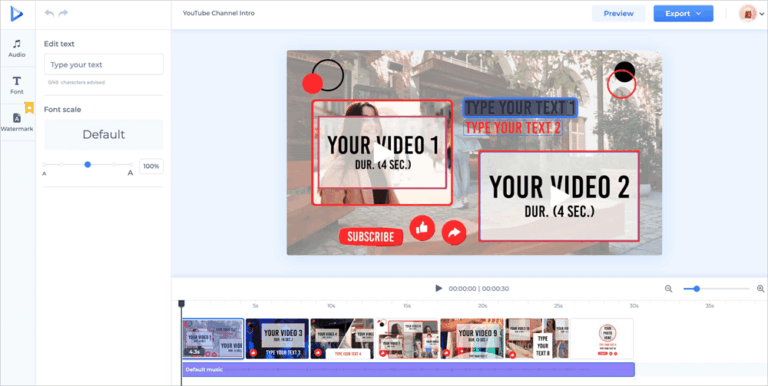Screen dimensions: 768x386
Task: Click the YouTube Channel Intro project title
Action: pyautogui.click(x=218, y=13)
